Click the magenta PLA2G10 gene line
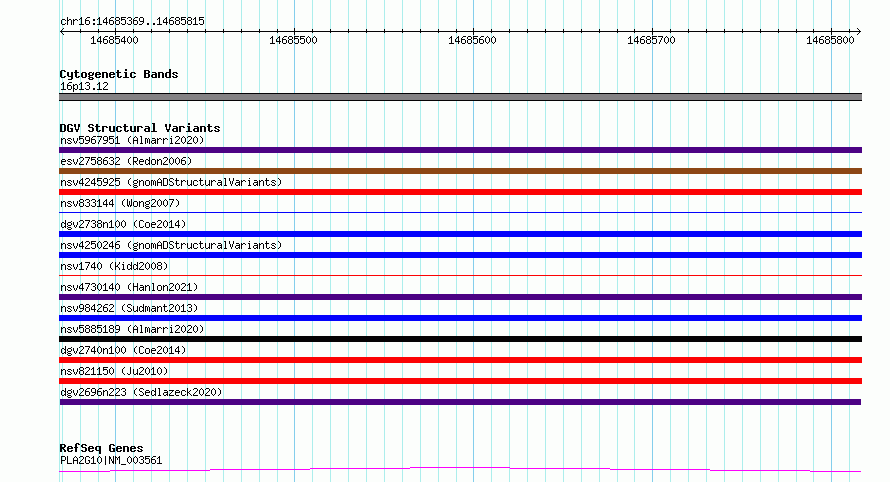Image resolution: width=890 pixels, height=482 pixels. click(460, 469)
